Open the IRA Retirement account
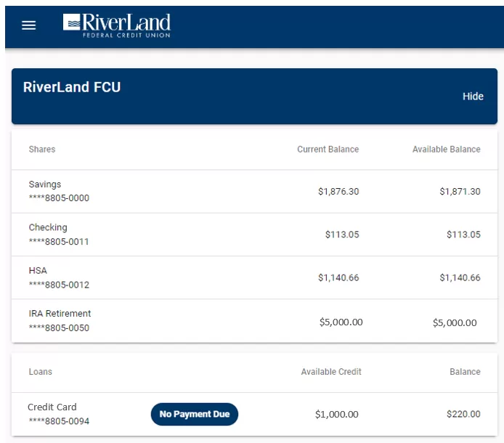This screenshot has width=504, height=443. (x=60, y=320)
